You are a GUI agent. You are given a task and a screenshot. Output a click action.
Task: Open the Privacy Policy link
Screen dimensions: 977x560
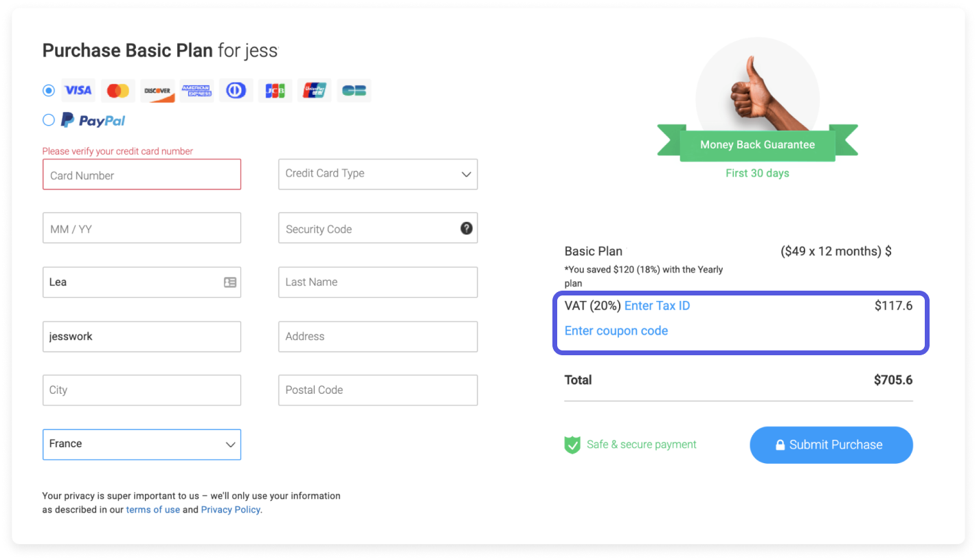click(x=231, y=510)
